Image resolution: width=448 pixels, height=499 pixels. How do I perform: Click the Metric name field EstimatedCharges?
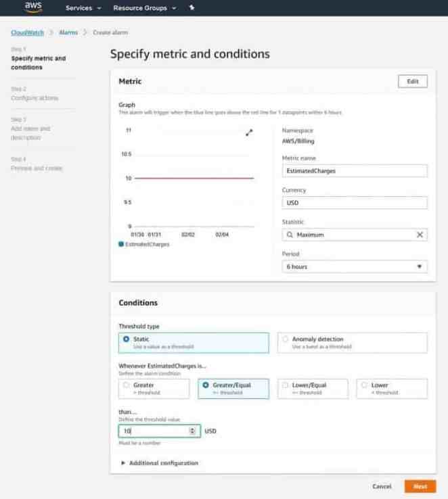coord(355,171)
